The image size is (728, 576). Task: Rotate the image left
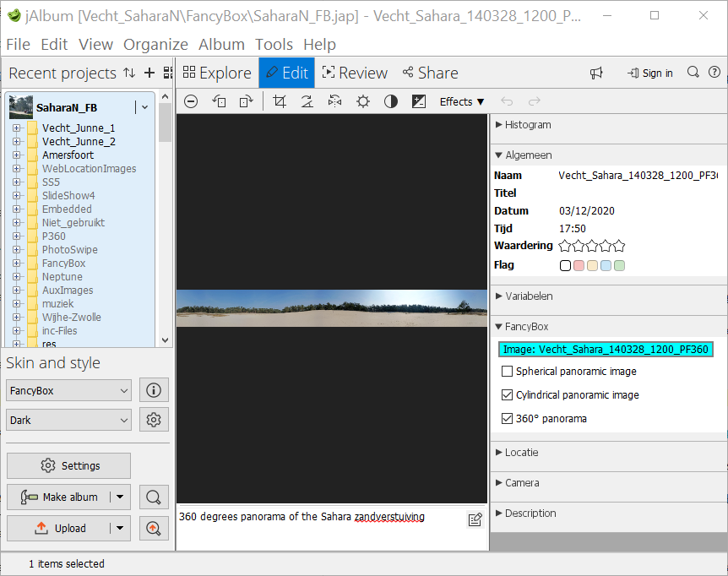pos(220,101)
